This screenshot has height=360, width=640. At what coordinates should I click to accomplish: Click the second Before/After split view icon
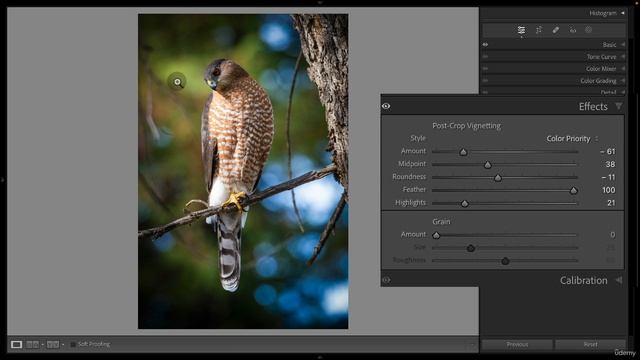coord(53,344)
